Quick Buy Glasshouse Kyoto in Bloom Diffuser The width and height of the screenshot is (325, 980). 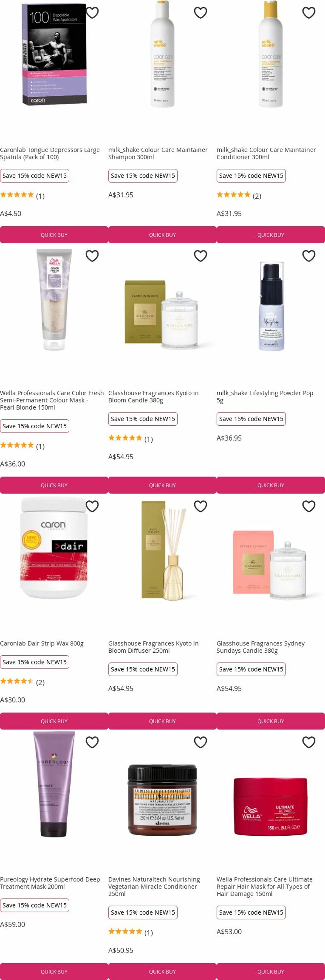click(x=162, y=721)
